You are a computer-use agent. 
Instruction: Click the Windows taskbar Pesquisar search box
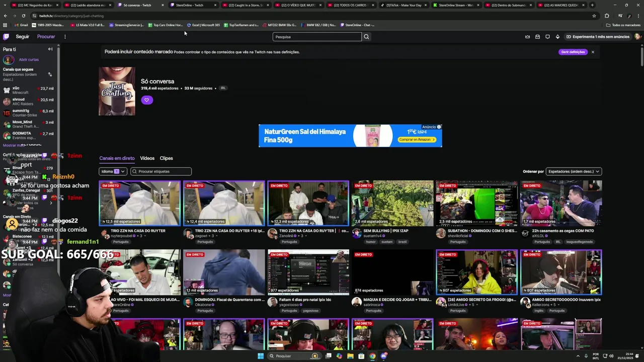point(295,356)
